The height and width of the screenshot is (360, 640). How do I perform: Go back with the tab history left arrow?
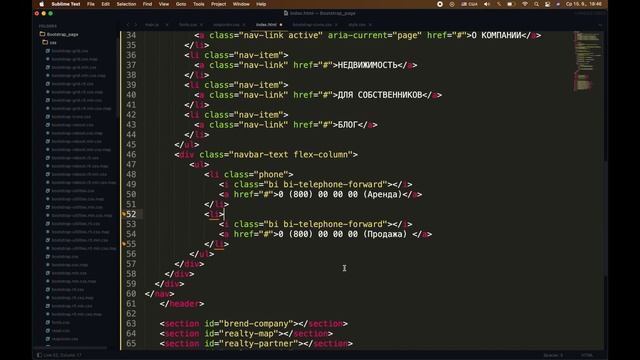128,25
